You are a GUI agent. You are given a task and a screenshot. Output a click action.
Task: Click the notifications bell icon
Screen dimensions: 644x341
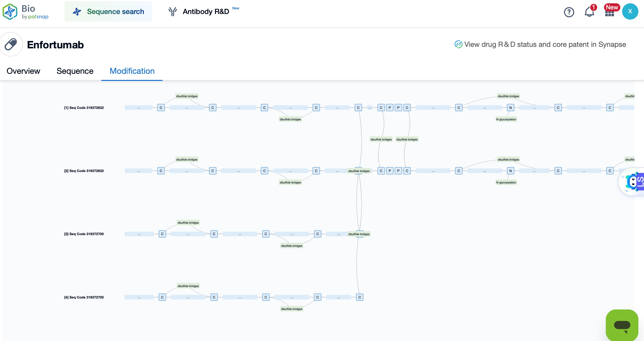click(590, 11)
